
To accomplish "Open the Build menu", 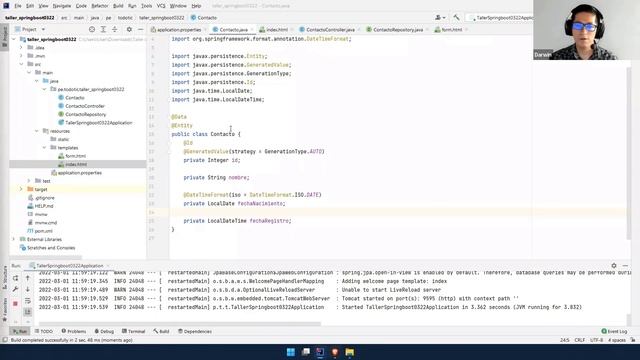I will (118, 6).
